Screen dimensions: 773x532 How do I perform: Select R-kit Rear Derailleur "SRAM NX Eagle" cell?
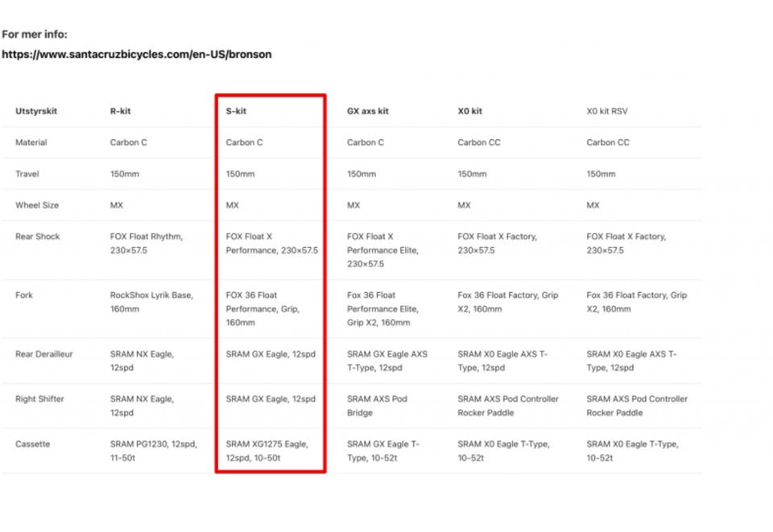142,361
